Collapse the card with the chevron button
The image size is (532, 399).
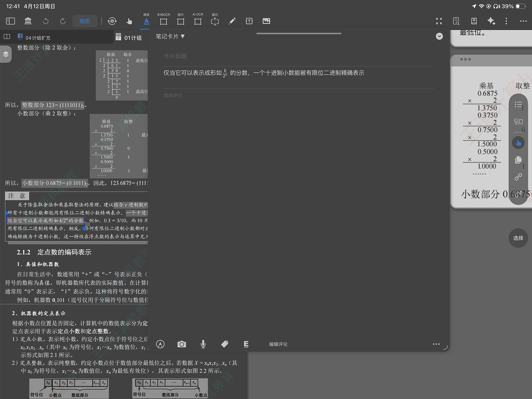coord(439,36)
